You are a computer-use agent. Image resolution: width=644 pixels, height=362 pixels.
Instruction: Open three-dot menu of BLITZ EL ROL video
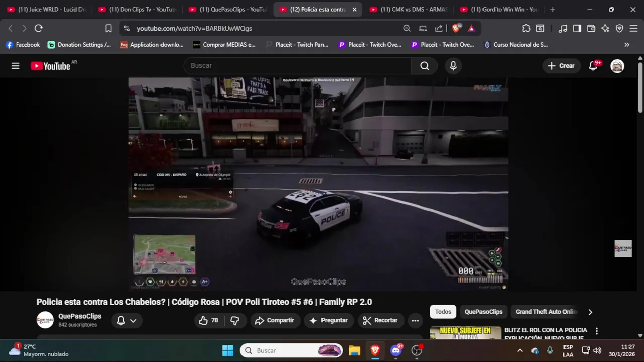[597, 331]
